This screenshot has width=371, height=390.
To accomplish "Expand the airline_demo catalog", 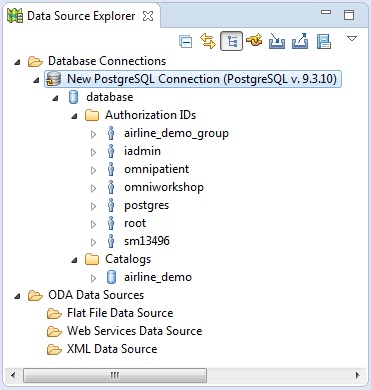I will pyautogui.click(x=94, y=278).
